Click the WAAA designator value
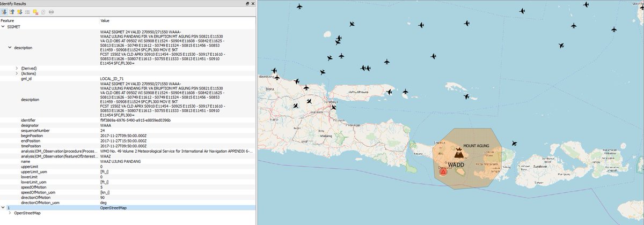 tap(105, 125)
